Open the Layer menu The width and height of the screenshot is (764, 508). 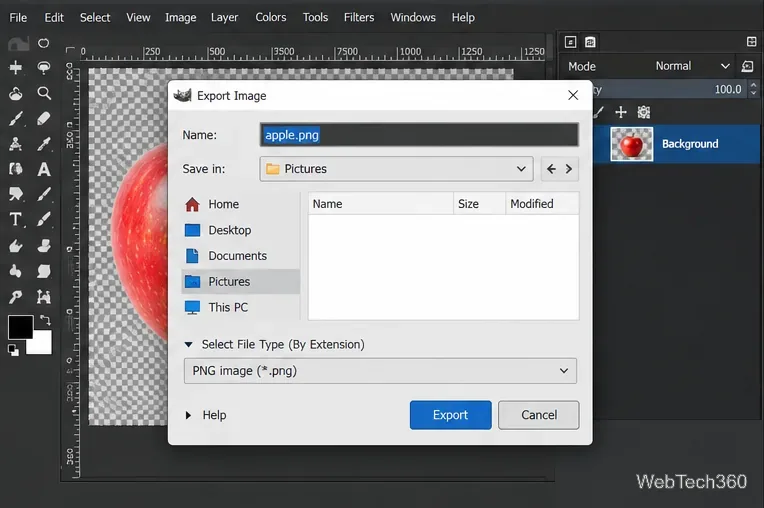tap(225, 18)
